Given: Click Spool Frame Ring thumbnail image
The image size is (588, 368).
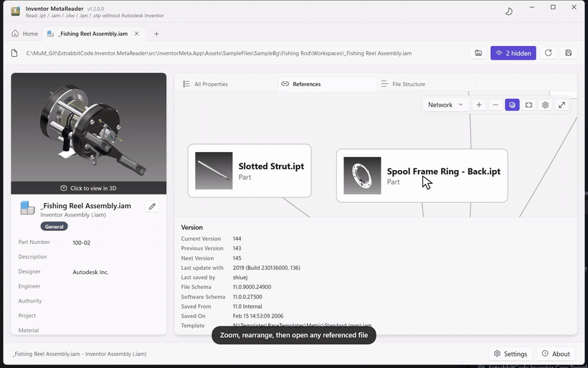Looking at the screenshot, I should click(x=362, y=176).
